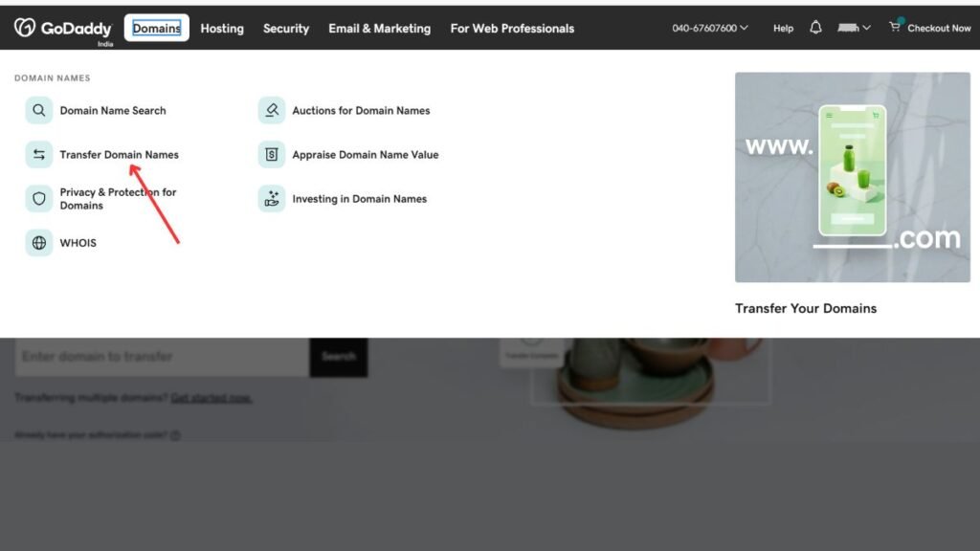Open the WHOIS lookup link
Image resolution: width=980 pixels, height=551 pixels.
(x=78, y=242)
